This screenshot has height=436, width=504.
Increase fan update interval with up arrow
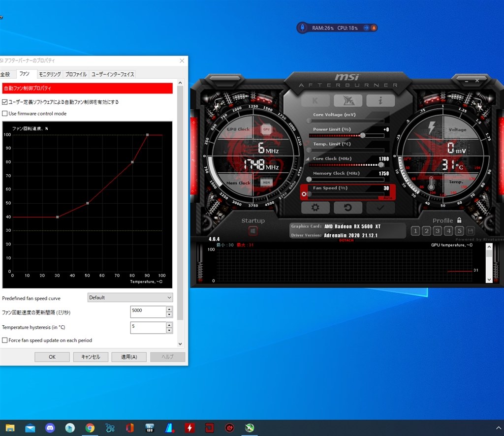coord(169,309)
